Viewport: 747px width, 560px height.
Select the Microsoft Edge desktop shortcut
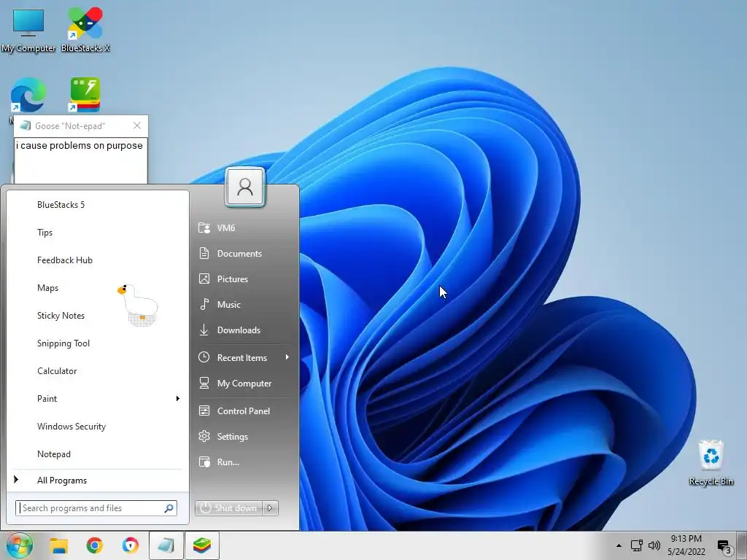[28, 96]
